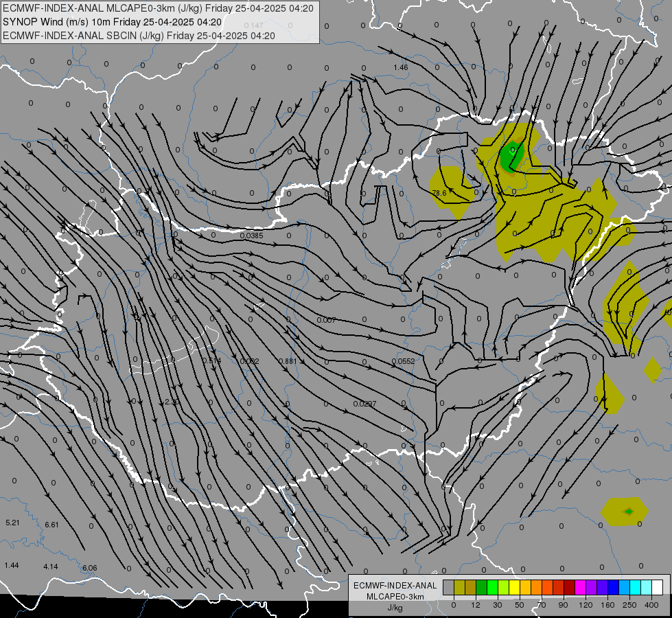Click the legend label MLCAPE0-3km
The image size is (672, 618).
pyautogui.click(x=395, y=597)
